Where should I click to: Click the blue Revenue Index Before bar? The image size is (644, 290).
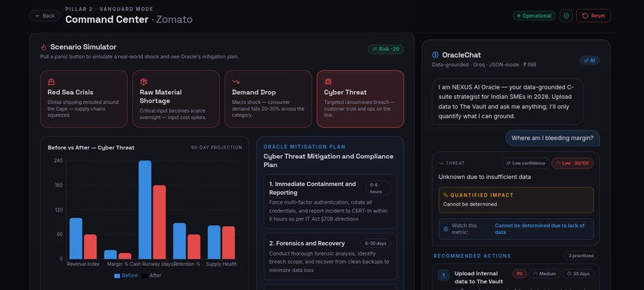point(76,238)
